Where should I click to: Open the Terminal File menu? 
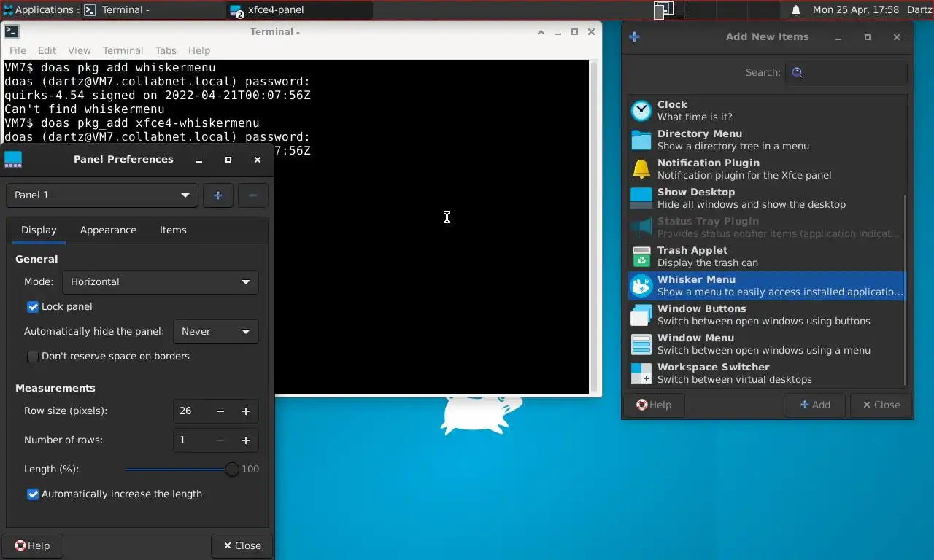[18, 50]
